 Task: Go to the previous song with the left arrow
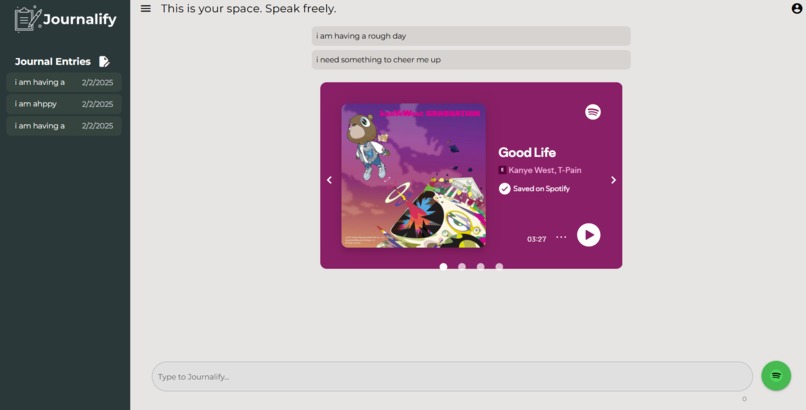[x=329, y=180]
